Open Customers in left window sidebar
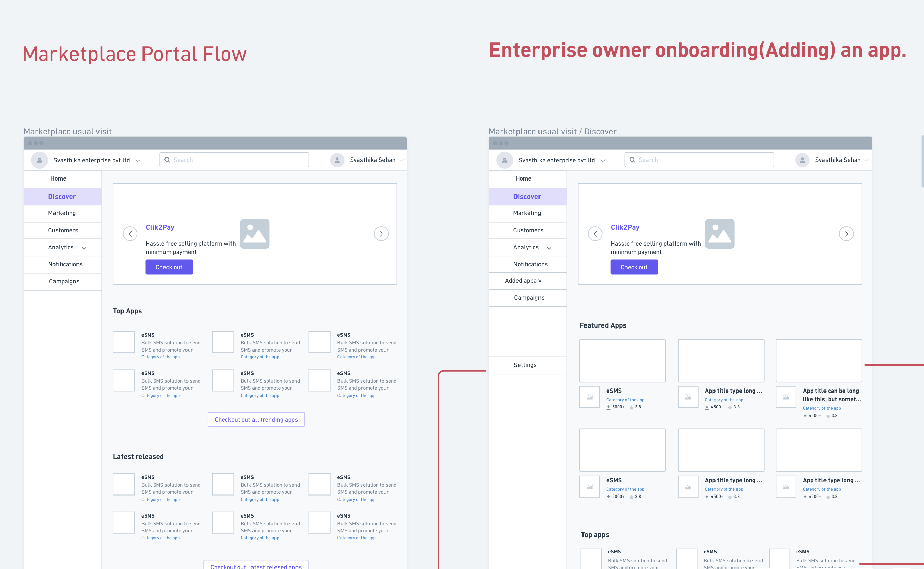924x569 pixels. point(62,230)
